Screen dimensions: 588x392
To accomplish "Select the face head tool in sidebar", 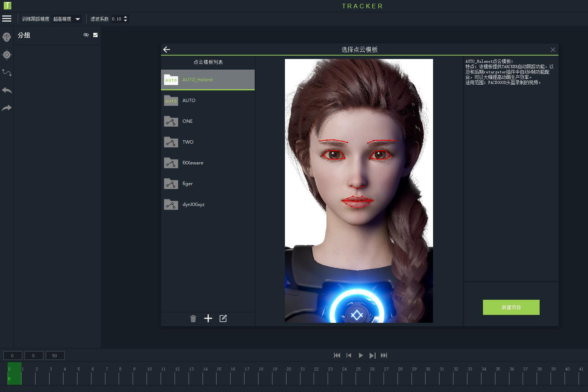I will [7, 37].
